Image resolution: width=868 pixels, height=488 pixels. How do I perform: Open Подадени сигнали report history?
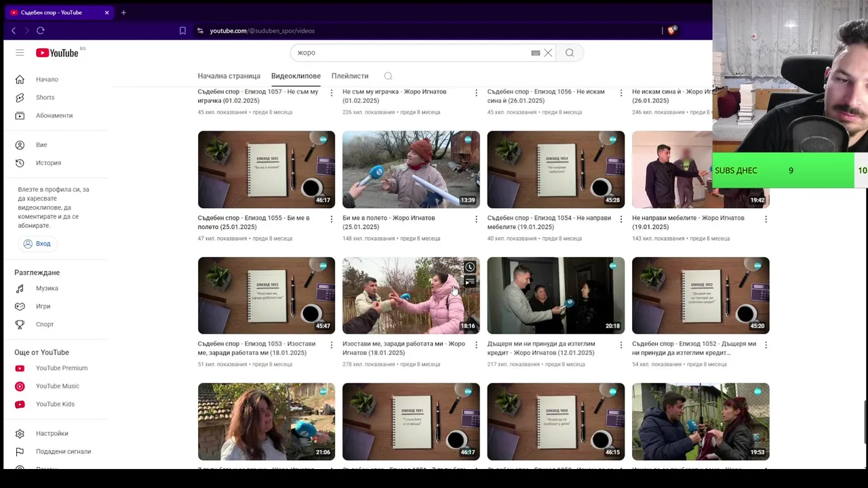pyautogui.click(x=63, y=451)
